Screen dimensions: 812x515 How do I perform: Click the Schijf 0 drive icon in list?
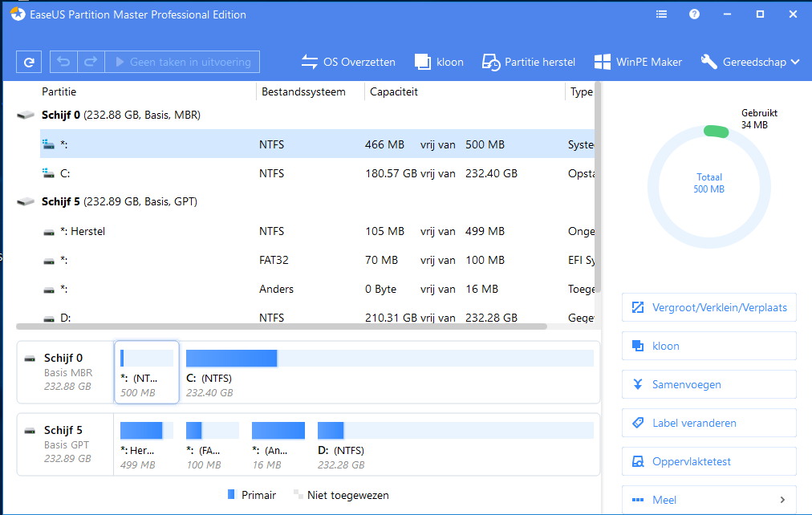pyautogui.click(x=26, y=115)
